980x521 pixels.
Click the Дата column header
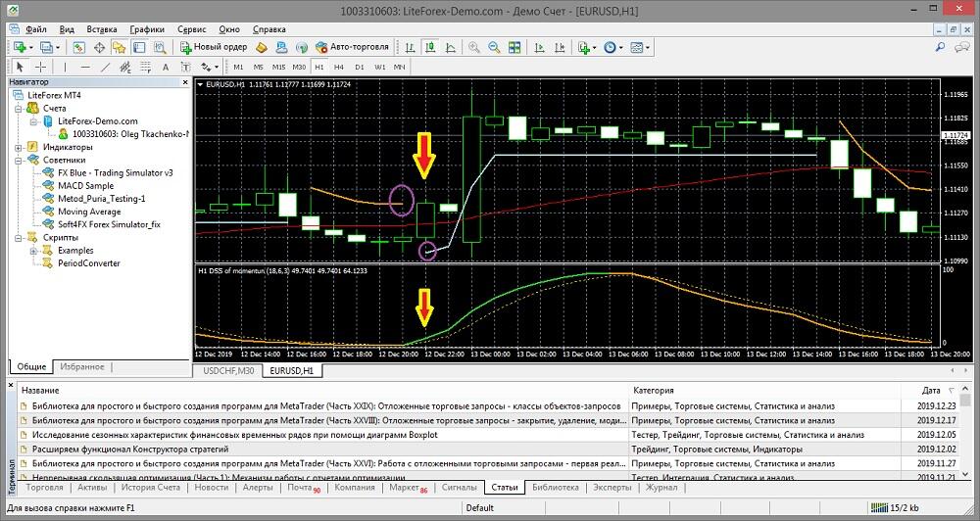tap(930, 390)
